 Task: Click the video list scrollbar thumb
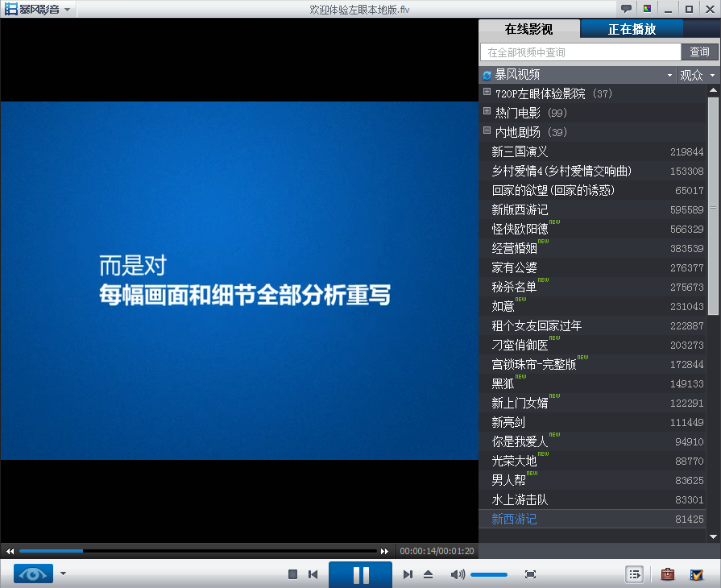[713, 206]
